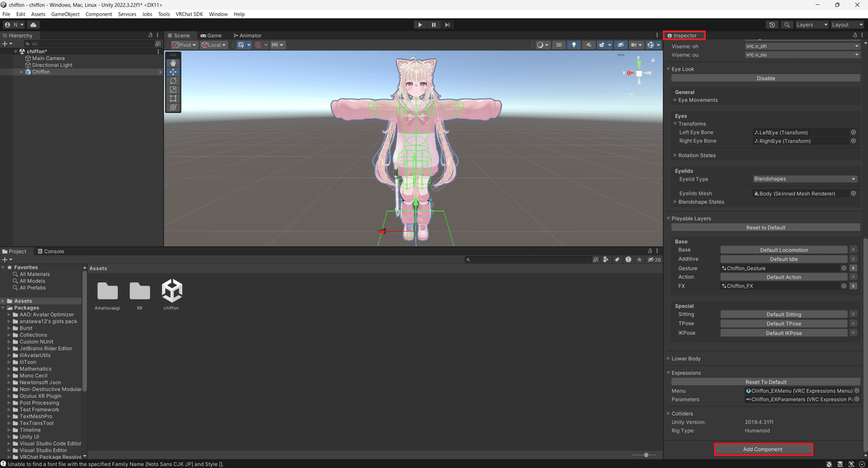Open Eyelid Type Blendshapes dropdown
This screenshot has width=868, height=468.
(805, 179)
